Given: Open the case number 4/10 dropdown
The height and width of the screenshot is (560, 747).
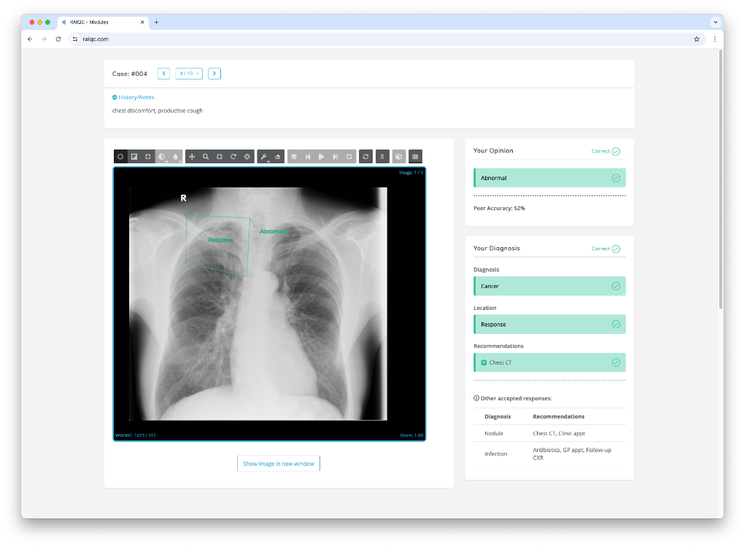Looking at the screenshot, I should pos(188,73).
